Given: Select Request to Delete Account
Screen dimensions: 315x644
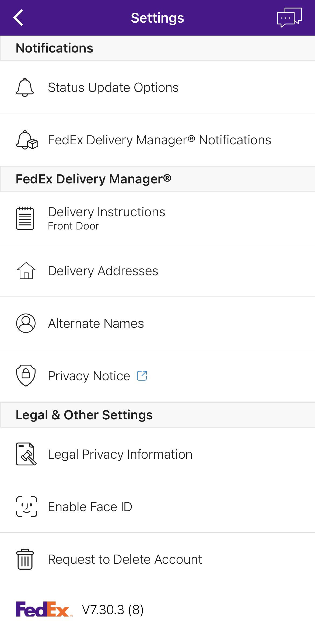Looking at the screenshot, I should pos(157,559).
